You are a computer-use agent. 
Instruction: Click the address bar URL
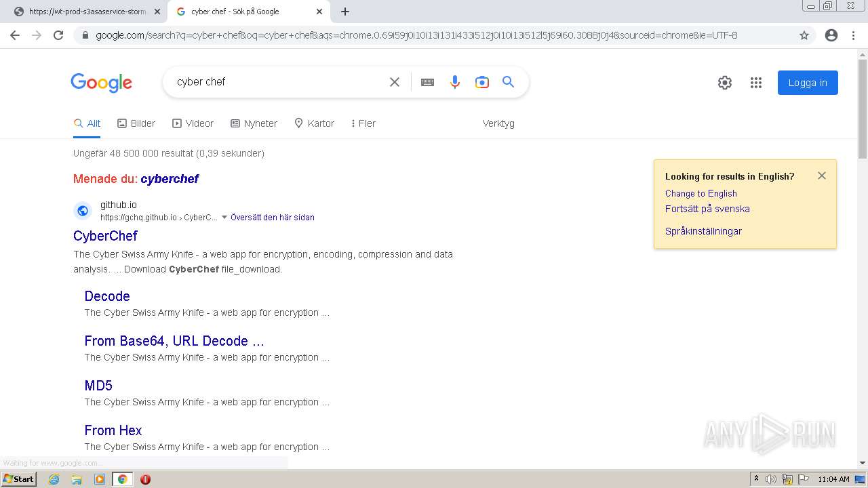tap(416, 35)
